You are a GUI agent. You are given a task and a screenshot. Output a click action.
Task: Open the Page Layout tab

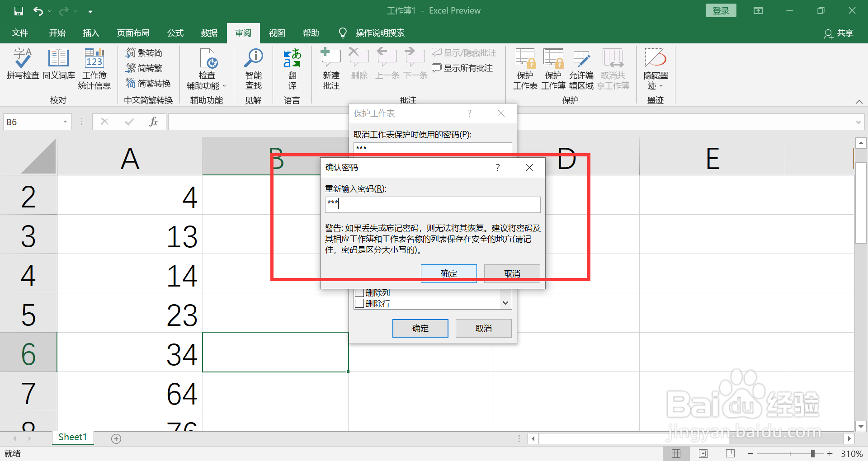[x=133, y=33]
